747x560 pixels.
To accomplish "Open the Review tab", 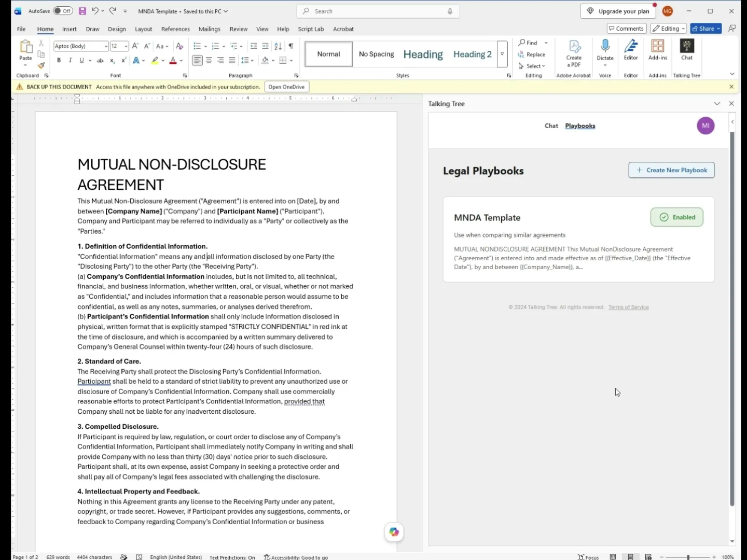I will coord(239,29).
